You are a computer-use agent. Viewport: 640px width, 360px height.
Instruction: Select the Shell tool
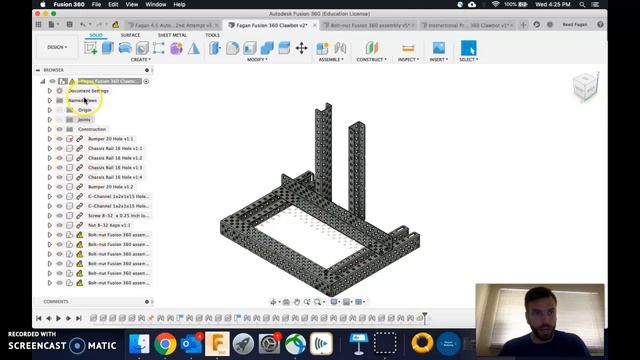[249, 48]
